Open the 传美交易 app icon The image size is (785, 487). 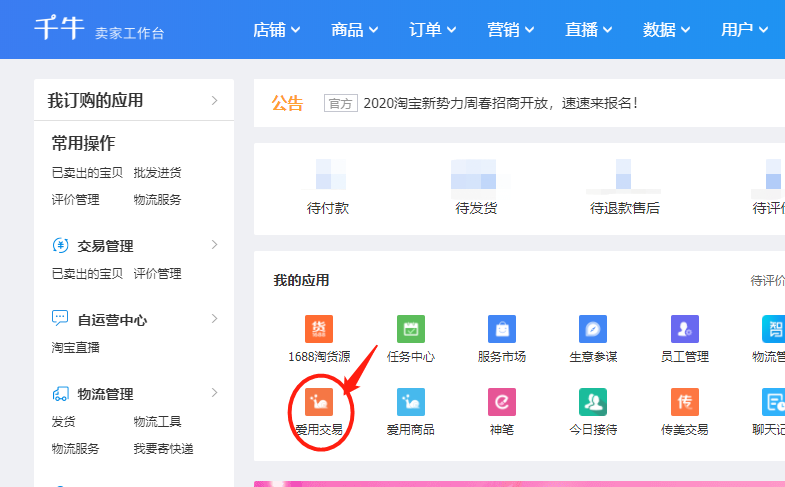684,402
